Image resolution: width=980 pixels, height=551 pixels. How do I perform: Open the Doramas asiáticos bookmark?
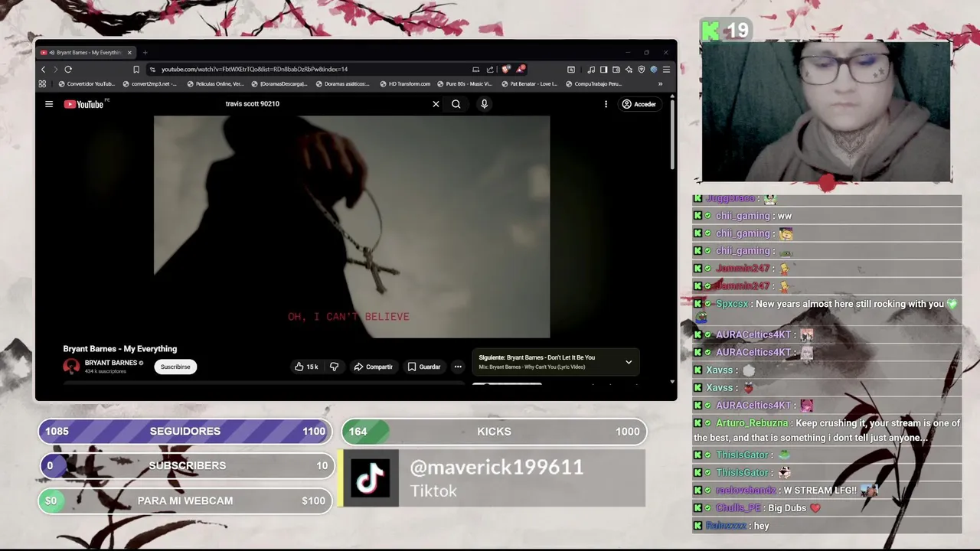(x=343, y=84)
